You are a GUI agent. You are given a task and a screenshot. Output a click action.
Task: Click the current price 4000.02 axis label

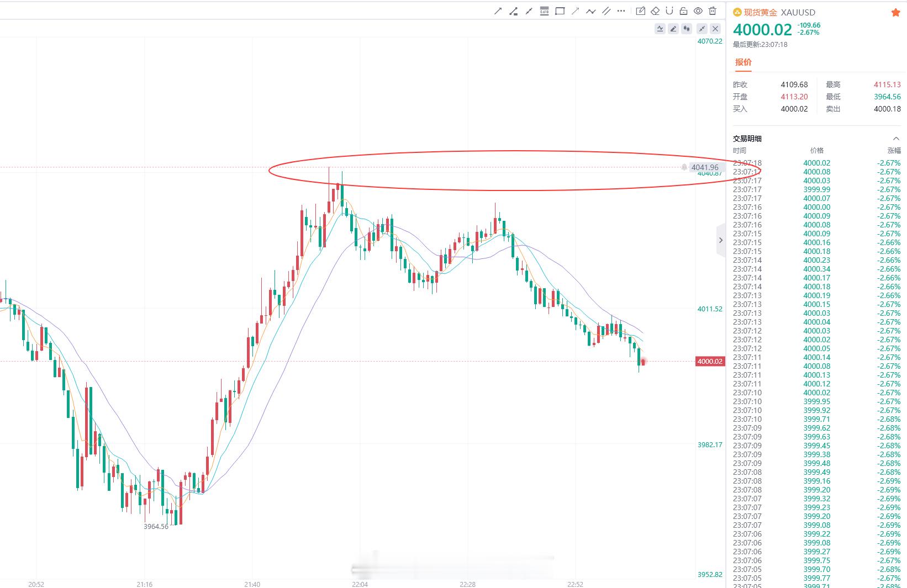tap(710, 362)
